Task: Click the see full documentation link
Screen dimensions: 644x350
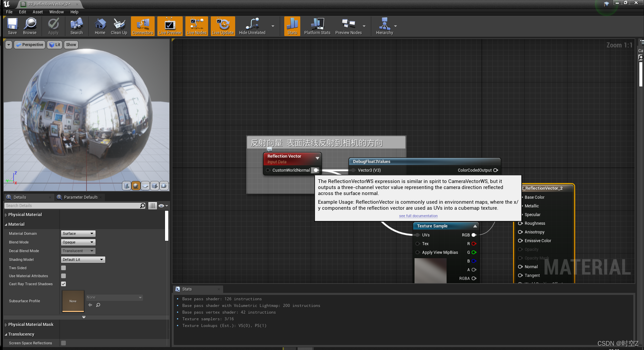Action: [x=418, y=216]
